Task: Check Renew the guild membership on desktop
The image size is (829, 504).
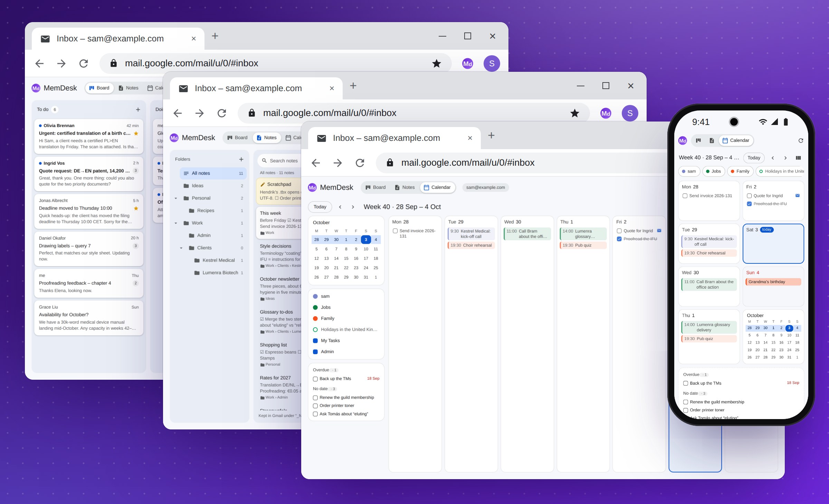Action: 315,398
